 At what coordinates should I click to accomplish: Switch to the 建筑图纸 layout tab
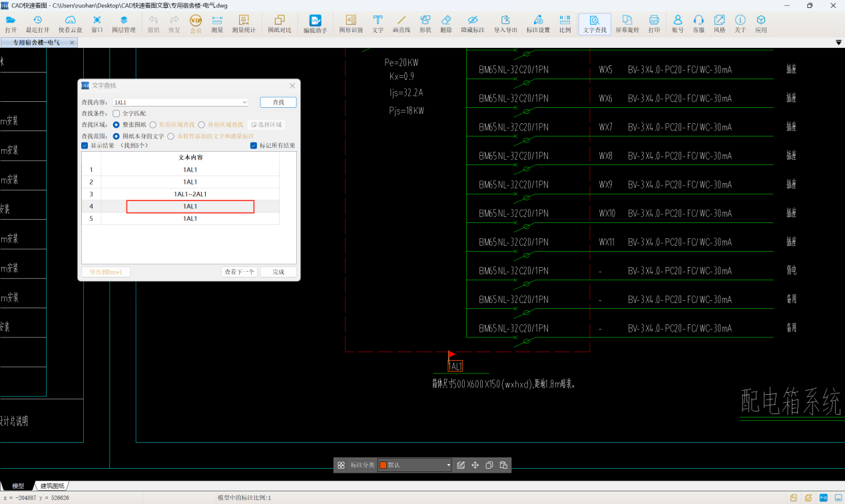53,486
